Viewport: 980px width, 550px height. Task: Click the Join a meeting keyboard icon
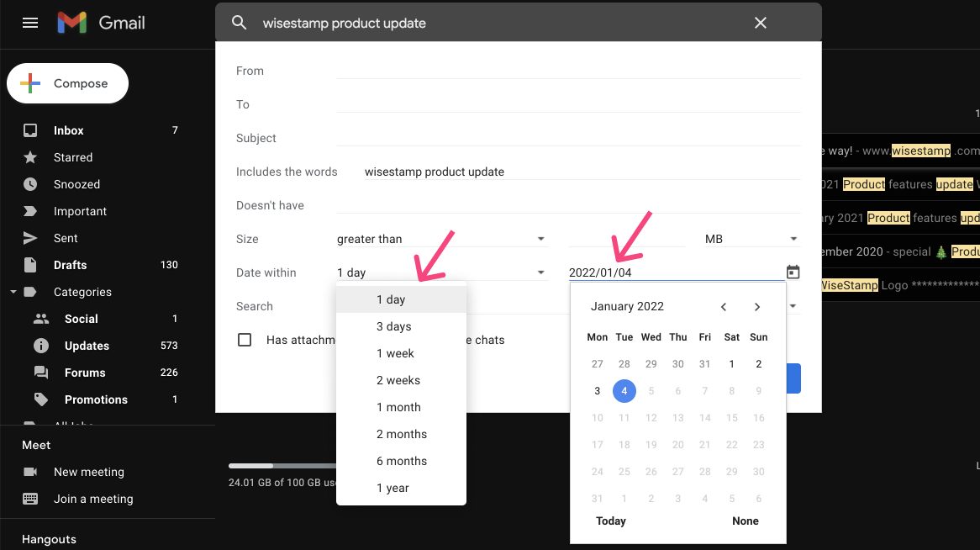tap(32, 499)
